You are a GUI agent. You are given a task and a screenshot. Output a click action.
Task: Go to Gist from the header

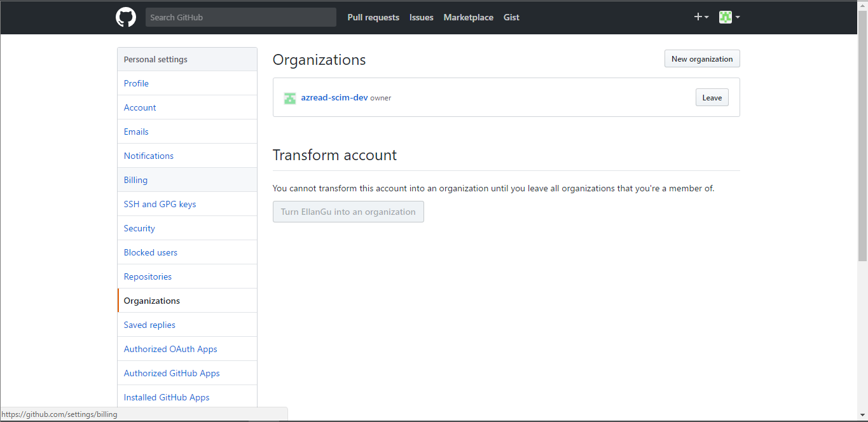(511, 17)
